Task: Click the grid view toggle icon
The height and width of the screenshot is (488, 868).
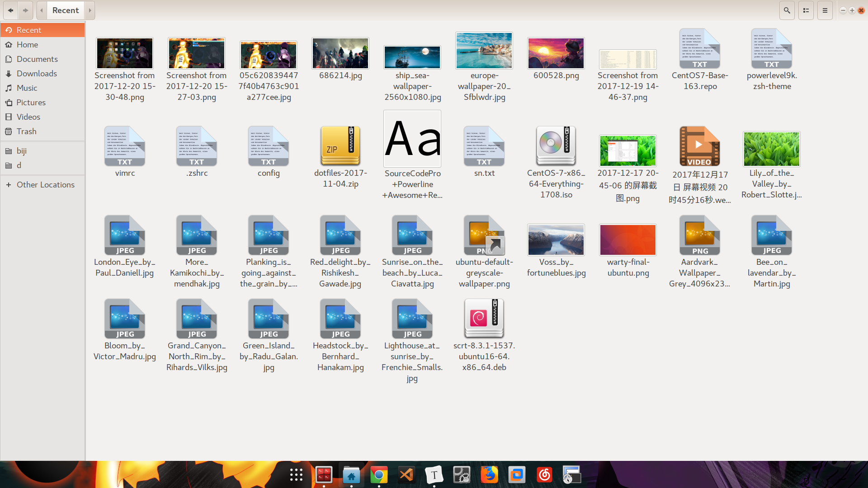Action: 806,10
